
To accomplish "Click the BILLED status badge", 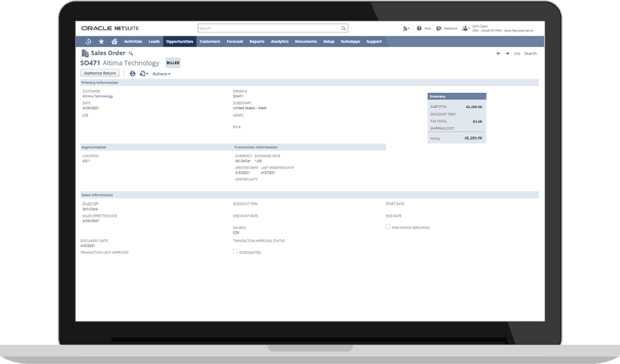I will click(173, 63).
